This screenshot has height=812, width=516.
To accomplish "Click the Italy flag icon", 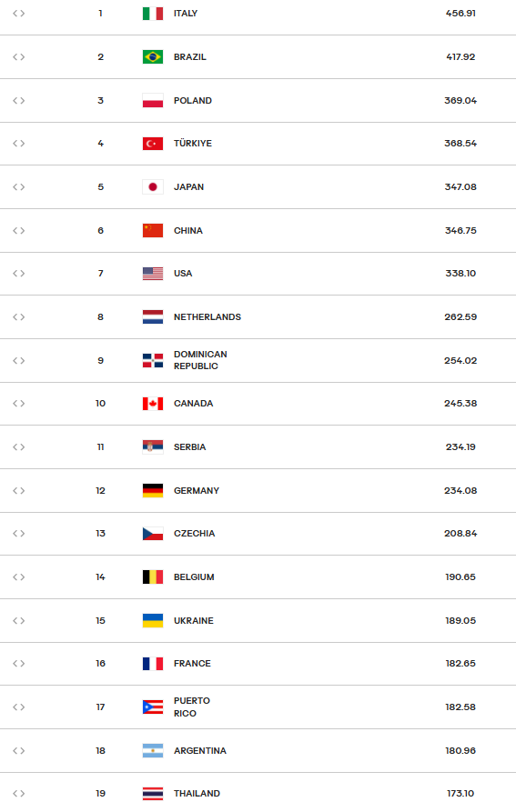I will tap(153, 14).
